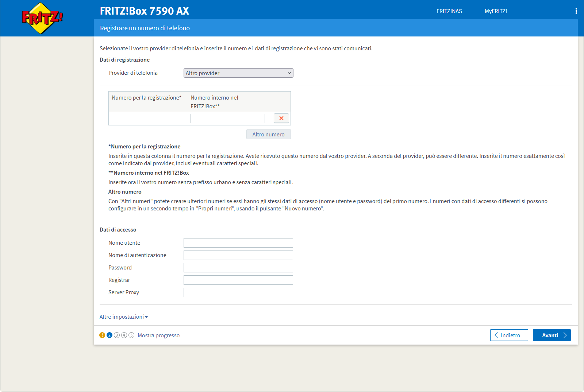Delete the number row with red X
The width and height of the screenshot is (584, 392).
(x=281, y=118)
